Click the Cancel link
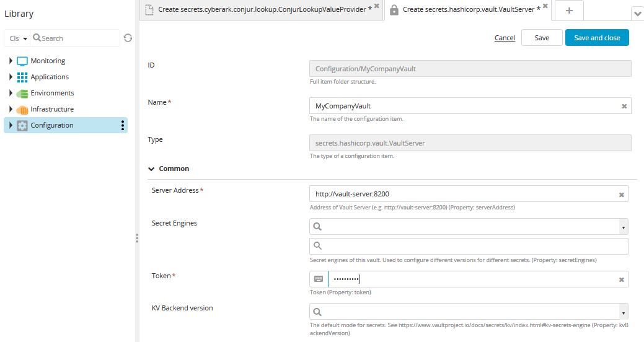The width and height of the screenshot is (644, 342). (x=505, y=38)
